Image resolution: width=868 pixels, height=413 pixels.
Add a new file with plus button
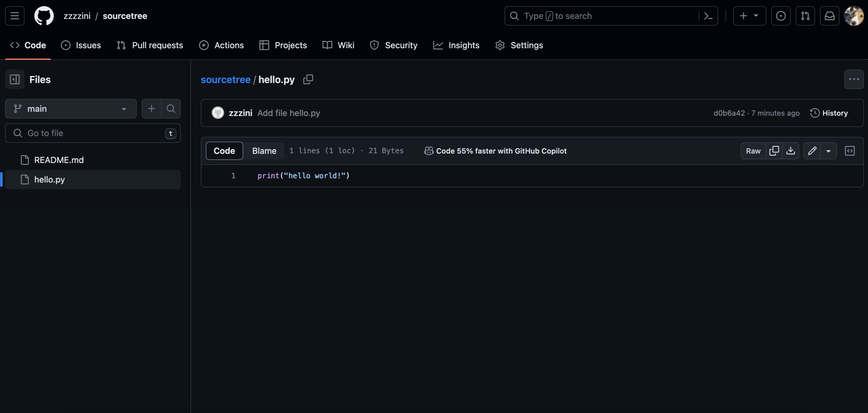click(x=152, y=109)
